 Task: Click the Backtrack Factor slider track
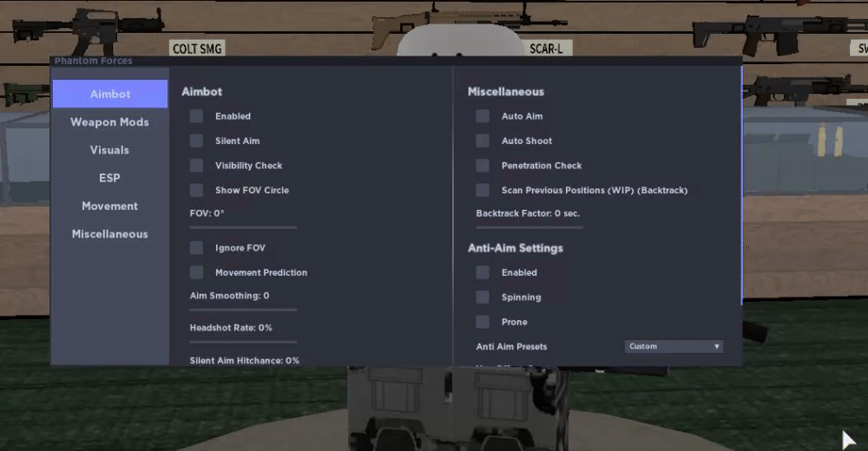pyautogui.click(x=529, y=227)
